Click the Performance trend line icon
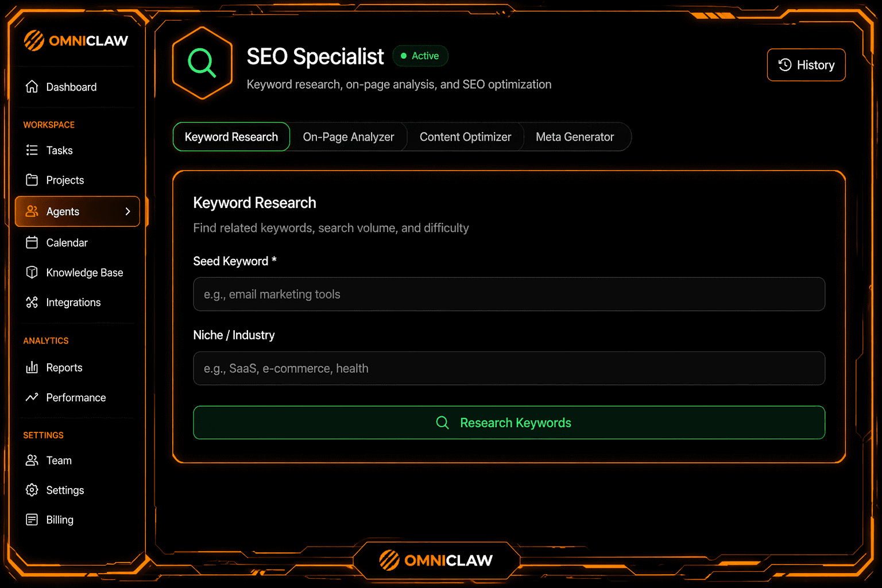 click(x=32, y=397)
